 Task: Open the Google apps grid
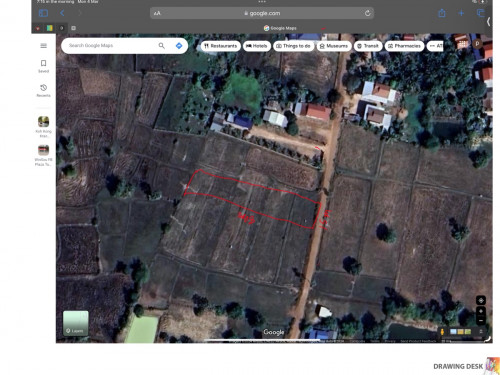point(463,44)
